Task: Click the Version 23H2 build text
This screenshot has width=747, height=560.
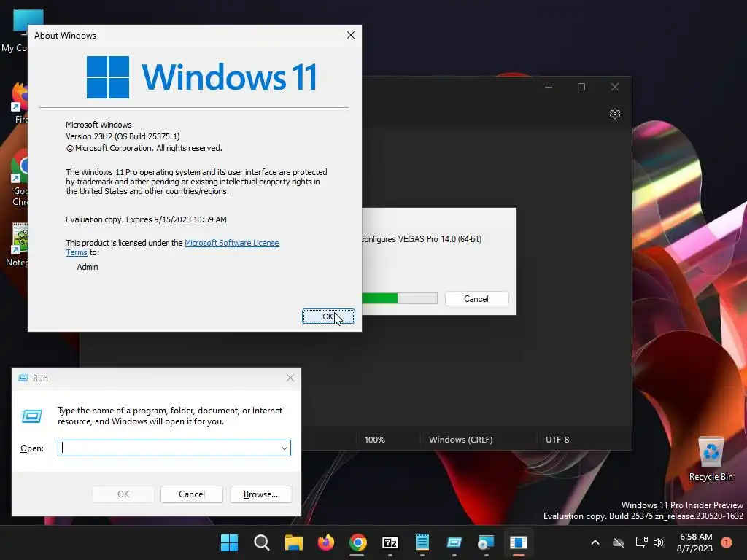Action: tap(123, 136)
